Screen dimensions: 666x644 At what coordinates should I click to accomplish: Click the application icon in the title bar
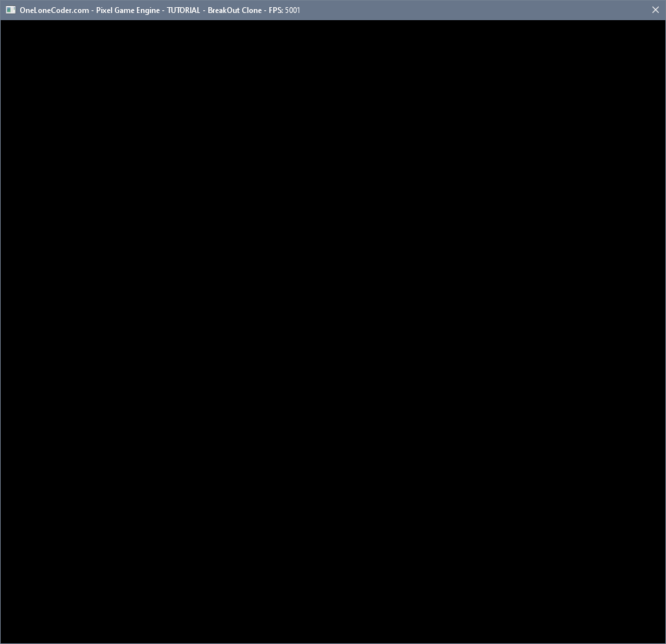pyautogui.click(x=10, y=10)
